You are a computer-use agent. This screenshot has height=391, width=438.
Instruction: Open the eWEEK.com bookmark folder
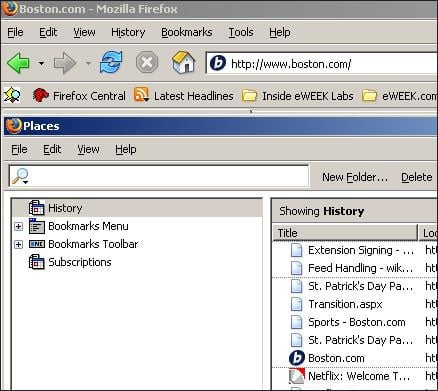tap(399, 96)
